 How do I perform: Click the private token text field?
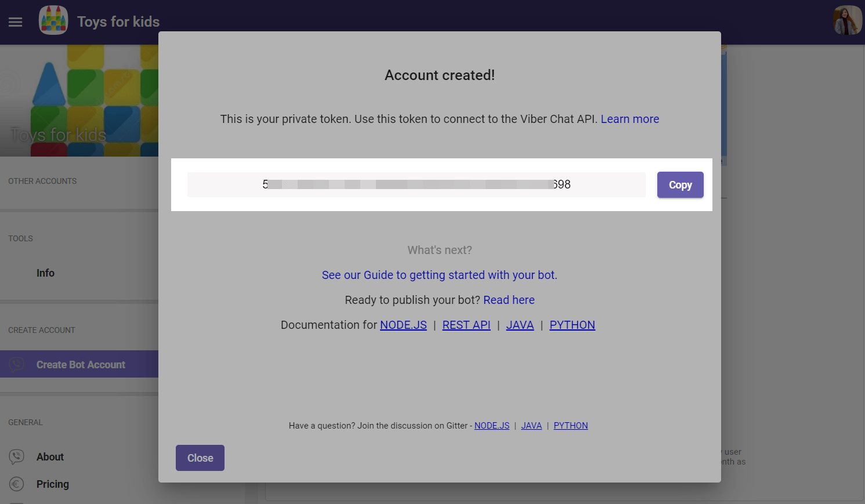[x=416, y=184]
